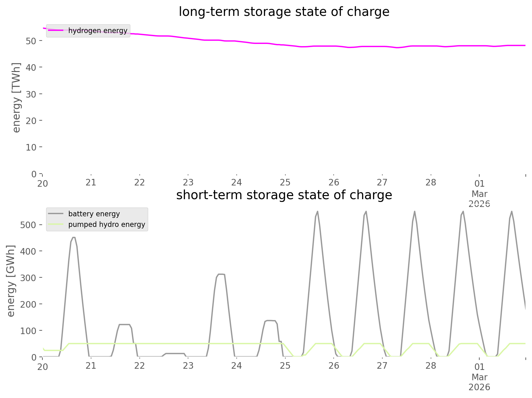Click the "pumped hydro energy" legend label

107,224
